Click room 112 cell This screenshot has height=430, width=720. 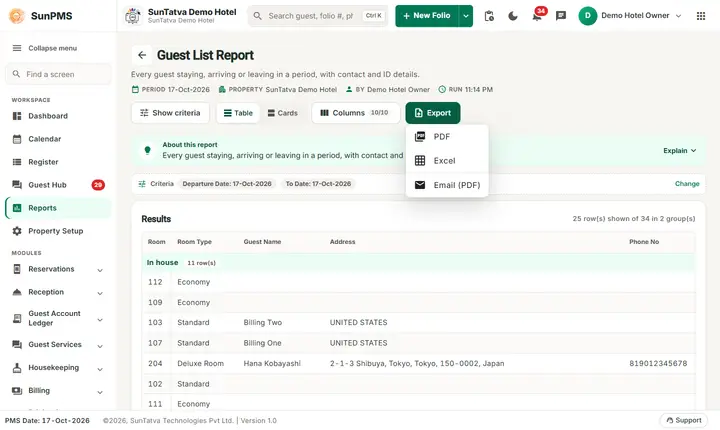[155, 282]
